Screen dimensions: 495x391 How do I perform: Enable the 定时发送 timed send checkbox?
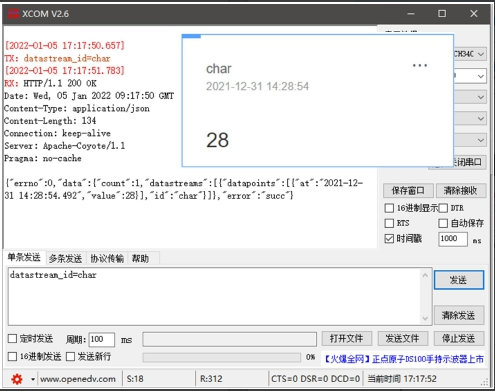click(12, 339)
